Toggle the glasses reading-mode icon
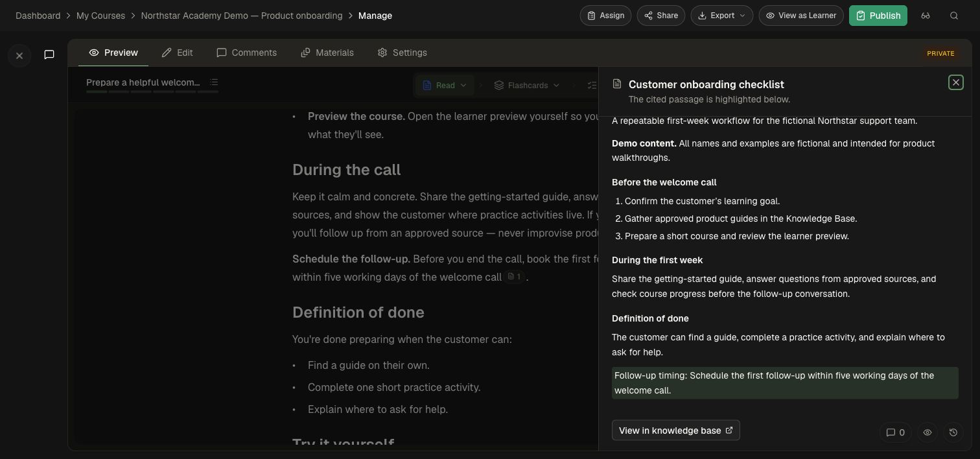This screenshot has height=459, width=980. coord(926,16)
